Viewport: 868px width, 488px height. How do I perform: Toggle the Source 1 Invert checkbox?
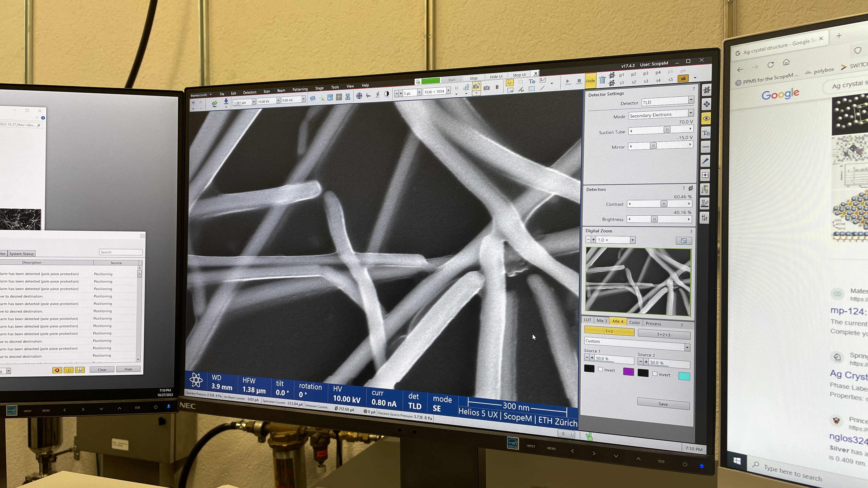pos(600,369)
